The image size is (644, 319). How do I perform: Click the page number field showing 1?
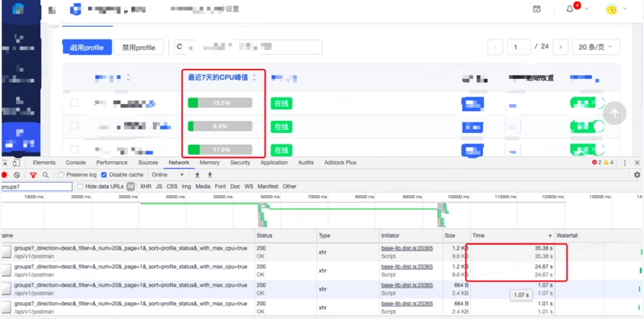tap(519, 47)
